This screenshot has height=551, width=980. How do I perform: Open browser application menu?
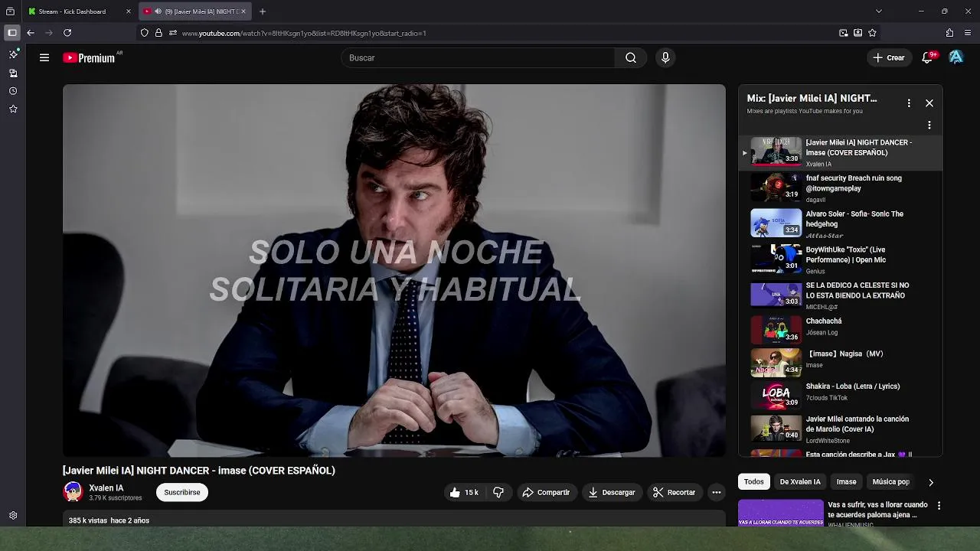[x=969, y=33]
